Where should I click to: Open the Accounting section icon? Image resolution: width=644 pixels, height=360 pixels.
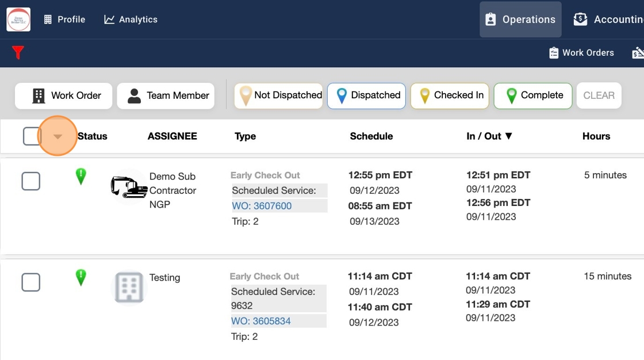click(x=581, y=20)
